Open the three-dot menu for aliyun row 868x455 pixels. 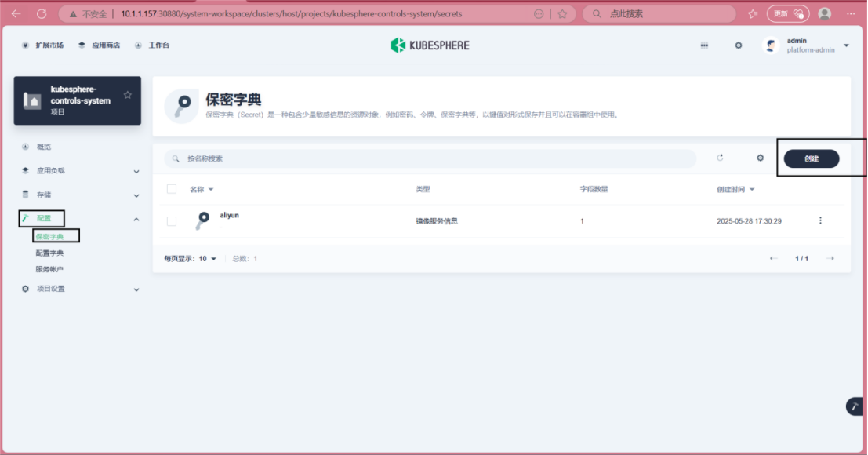coord(820,220)
